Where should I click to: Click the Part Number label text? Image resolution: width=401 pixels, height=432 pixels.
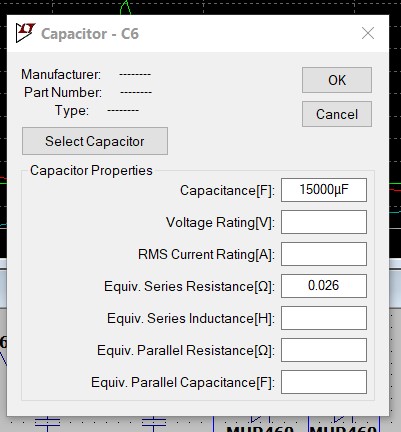point(63,92)
